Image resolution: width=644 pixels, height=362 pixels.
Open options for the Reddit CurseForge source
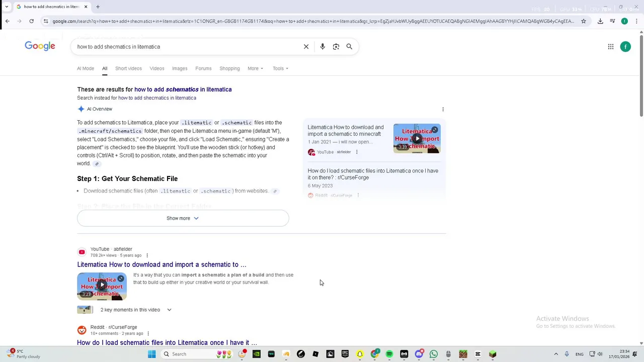point(358,195)
